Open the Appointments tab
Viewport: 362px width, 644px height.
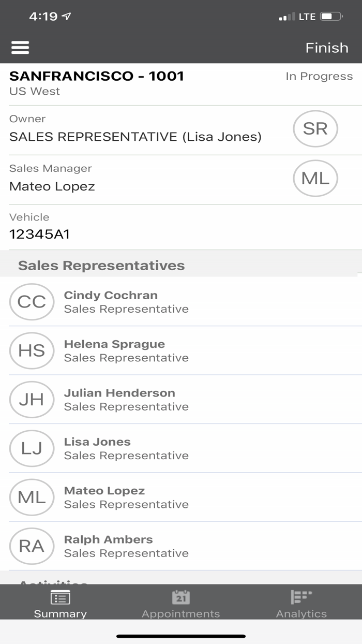click(x=180, y=604)
